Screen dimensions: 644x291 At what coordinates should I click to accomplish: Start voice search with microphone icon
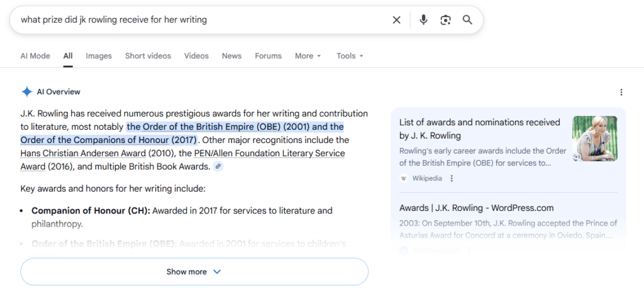(x=423, y=20)
